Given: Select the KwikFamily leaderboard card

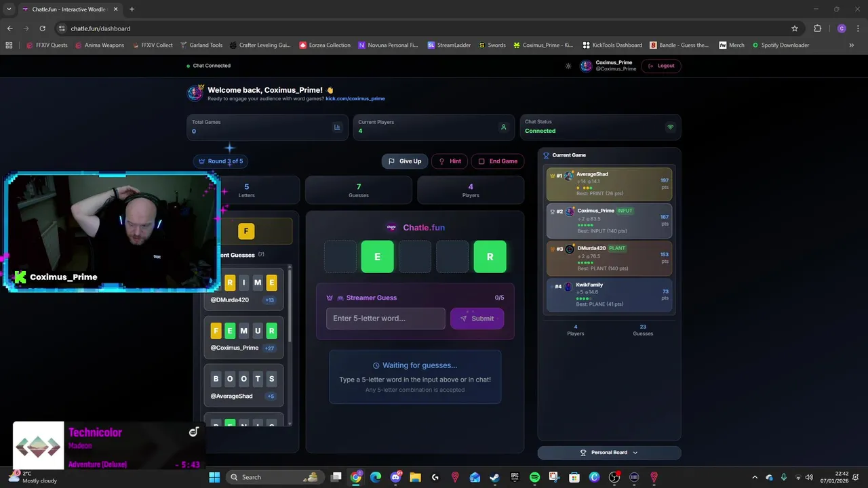Looking at the screenshot, I should 609,295.
